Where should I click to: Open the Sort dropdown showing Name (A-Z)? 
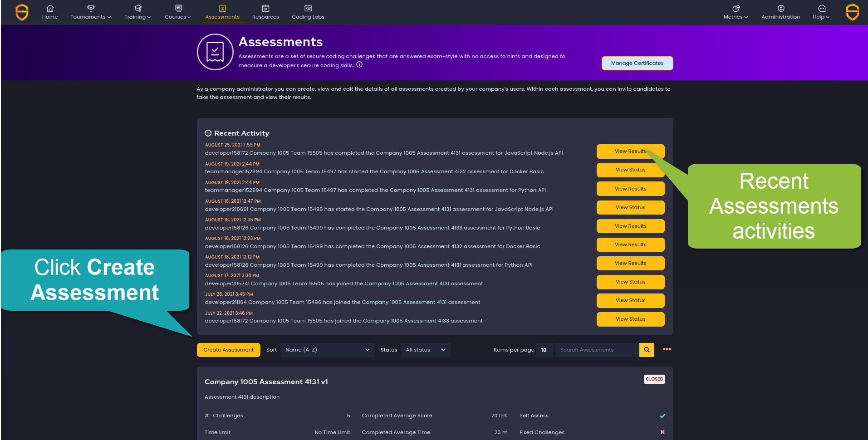327,350
